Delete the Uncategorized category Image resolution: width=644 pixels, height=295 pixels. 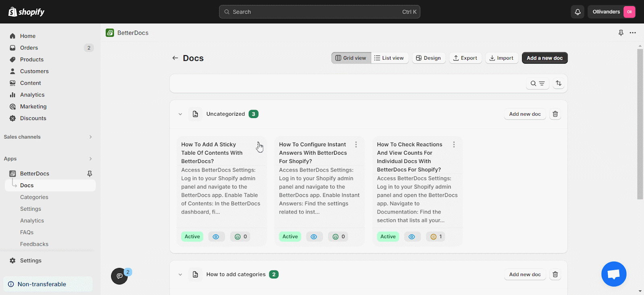click(555, 114)
